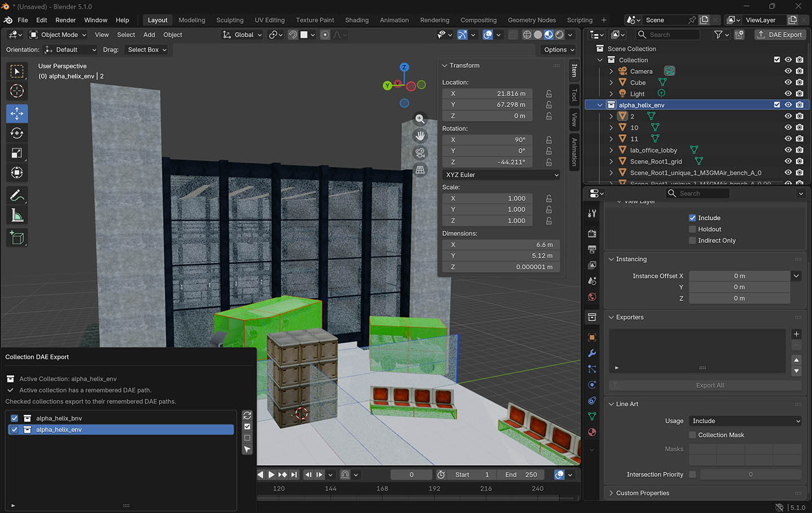Select the Move tool in toolbar
Viewport: 812px width, 513px height.
click(17, 113)
